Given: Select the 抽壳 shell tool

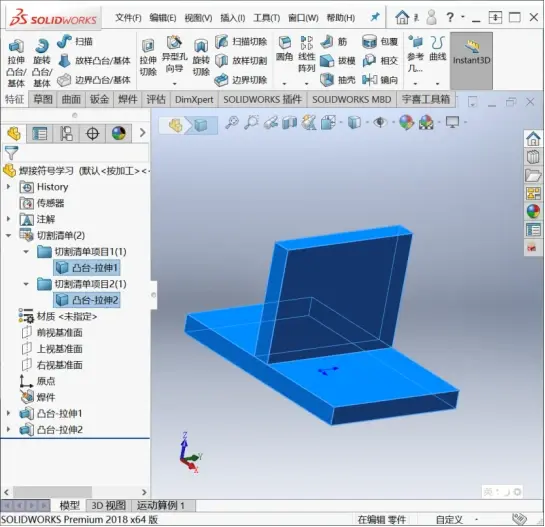Looking at the screenshot, I should click(338, 80).
